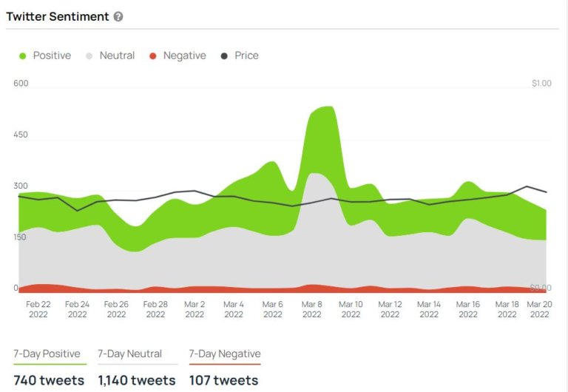Click the 1,140 tweets value
This screenshot has width=568, height=392.
137,380
